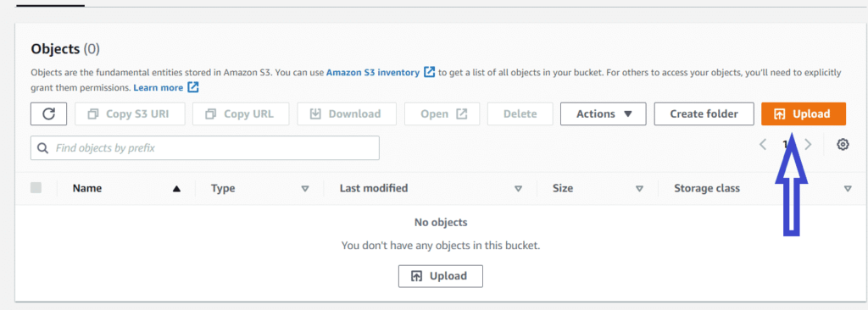The height and width of the screenshot is (310, 868).
Task: Select all objects with the header checkbox
Action: 36,188
